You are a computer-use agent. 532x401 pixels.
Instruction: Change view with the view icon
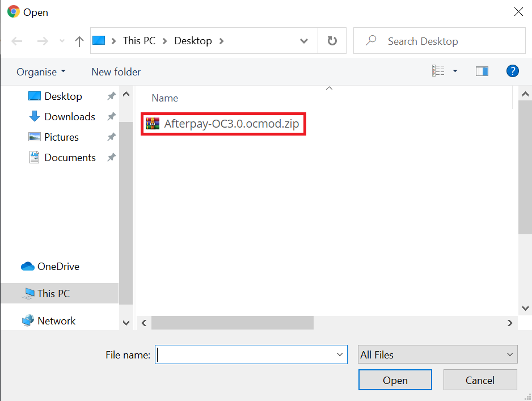pos(438,71)
